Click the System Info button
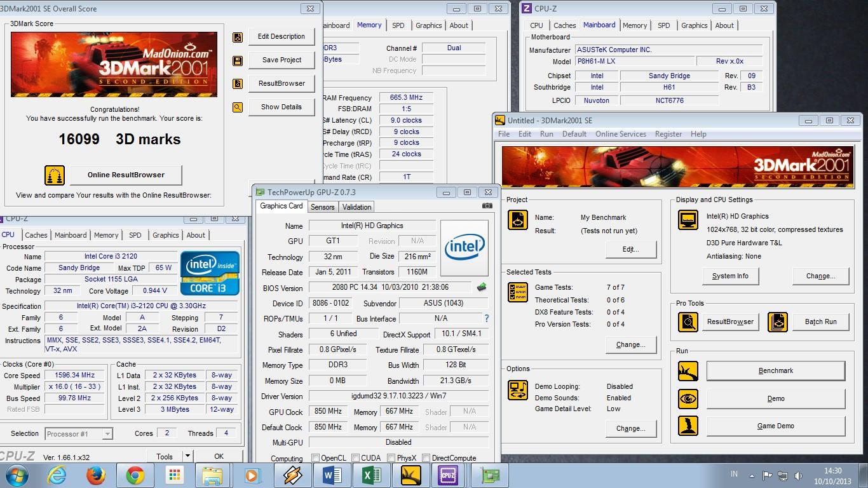The image size is (868, 488). point(730,276)
